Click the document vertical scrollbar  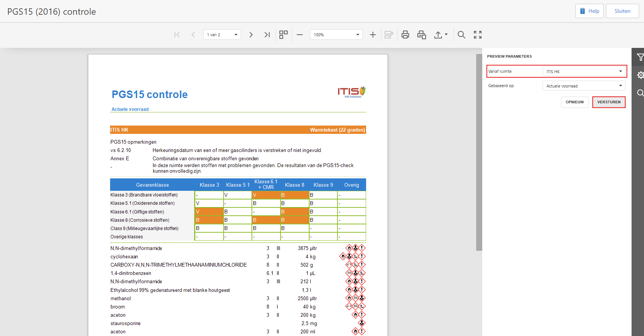tap(479, 151)
